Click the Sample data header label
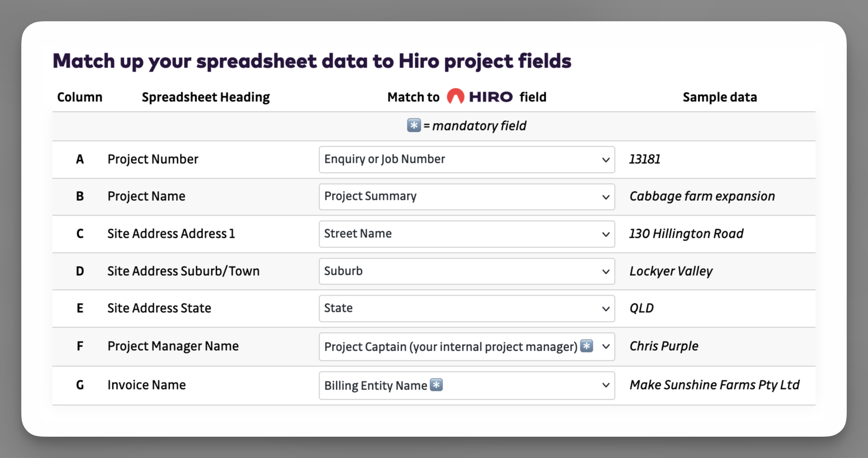 pyautogui.click(x=720, y=97)
